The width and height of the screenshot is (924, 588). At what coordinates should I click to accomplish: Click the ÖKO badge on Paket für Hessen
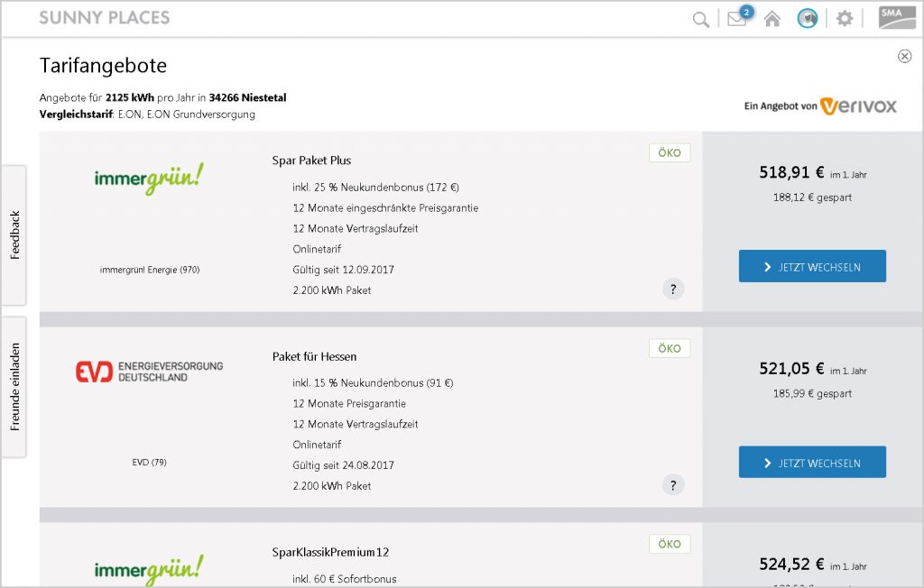coord(670,348)
